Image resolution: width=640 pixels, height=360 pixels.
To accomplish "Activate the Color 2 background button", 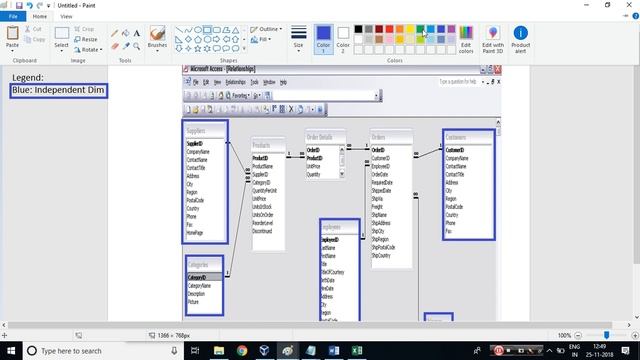I will click(343, 40).
